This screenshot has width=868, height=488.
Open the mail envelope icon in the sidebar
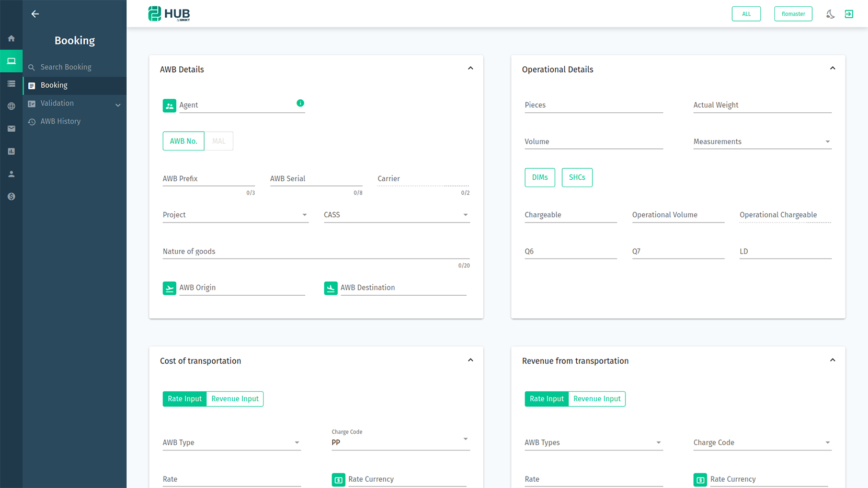[x=11, y=129]
